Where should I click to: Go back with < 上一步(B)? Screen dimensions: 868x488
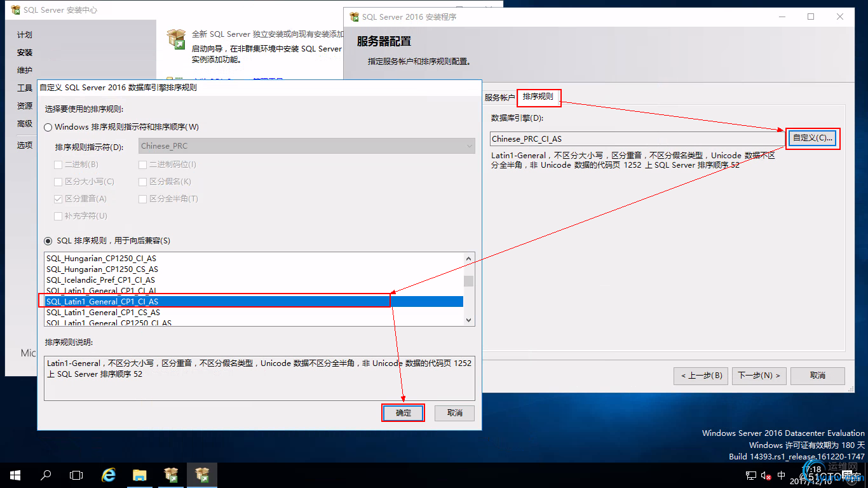[701, 376]
